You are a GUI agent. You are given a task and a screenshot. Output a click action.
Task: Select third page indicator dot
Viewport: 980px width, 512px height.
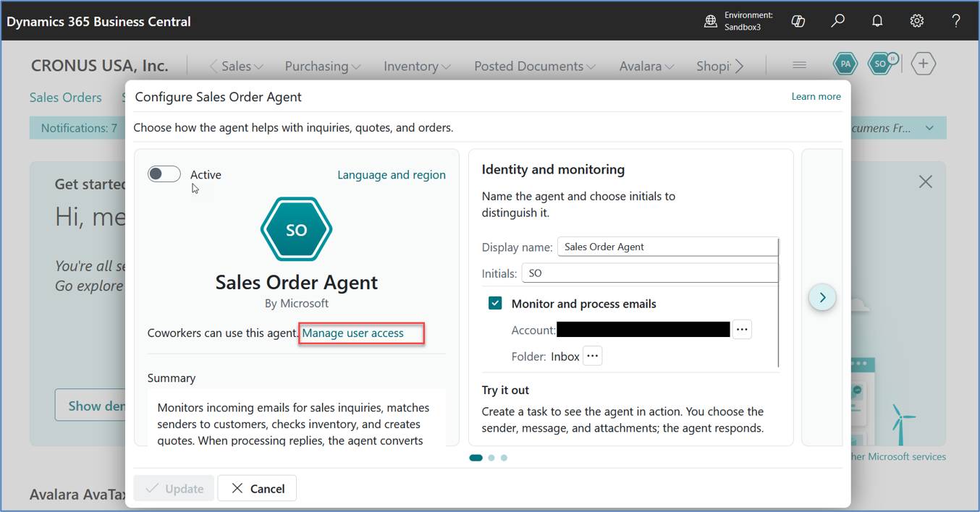click(x=504, y=457)
